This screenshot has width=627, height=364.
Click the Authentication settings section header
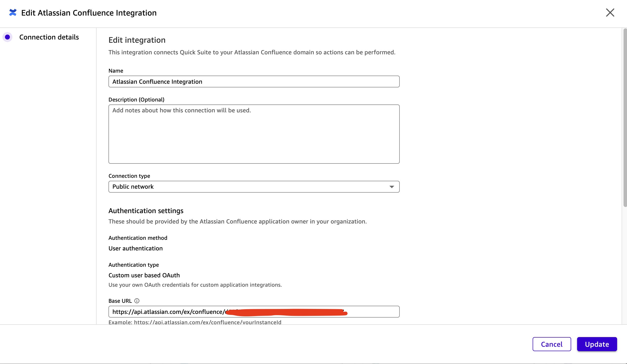pyautogui.click(x=146, y=211)
